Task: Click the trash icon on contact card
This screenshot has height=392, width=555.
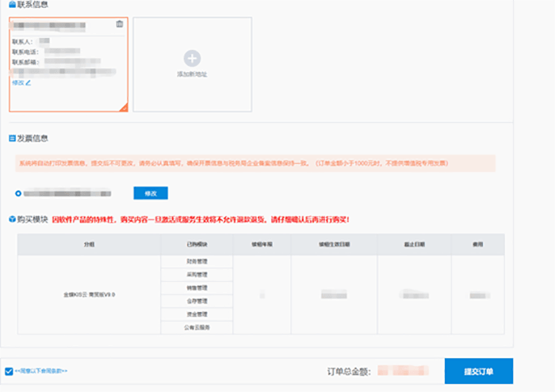Action: pos(120,24)
